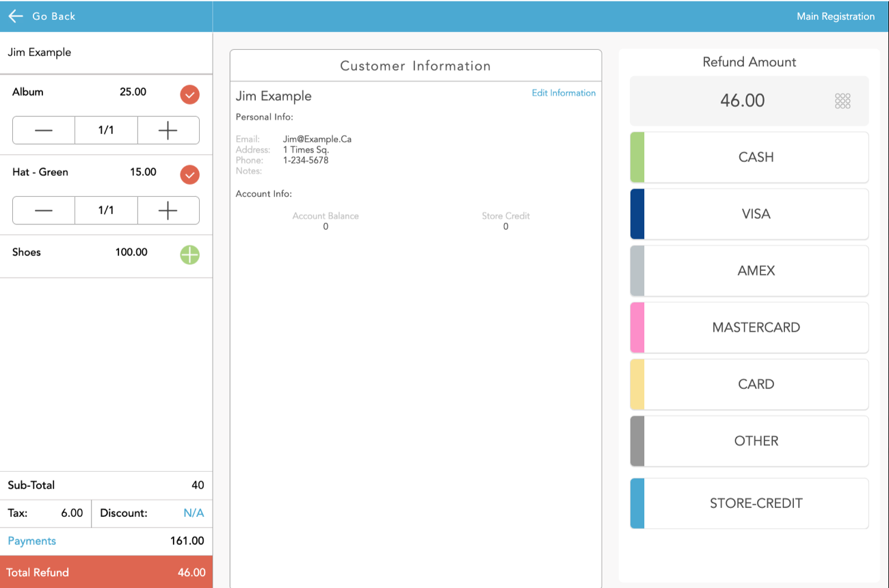The image size is (889, 588).
Task: Click the Go Back arrow icon
Action: 16,16
